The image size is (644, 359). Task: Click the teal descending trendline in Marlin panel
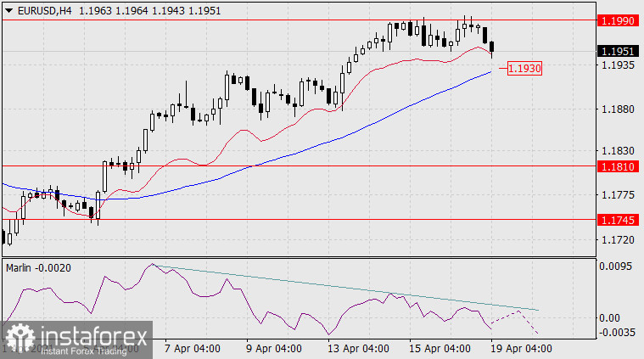(339, 287)
